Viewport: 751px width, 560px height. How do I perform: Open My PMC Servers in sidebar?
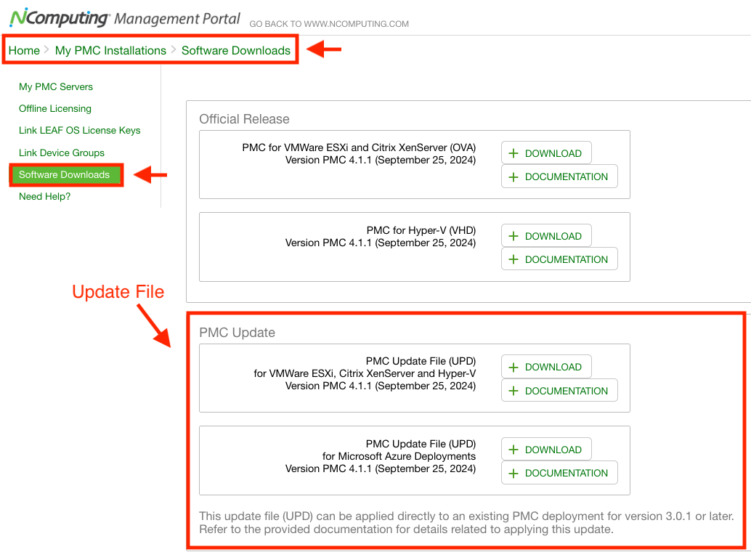[x=55, y=86]
